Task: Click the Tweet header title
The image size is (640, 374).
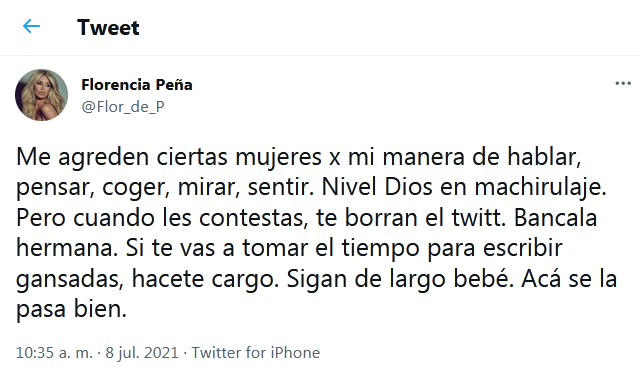Action: [108, 27]
